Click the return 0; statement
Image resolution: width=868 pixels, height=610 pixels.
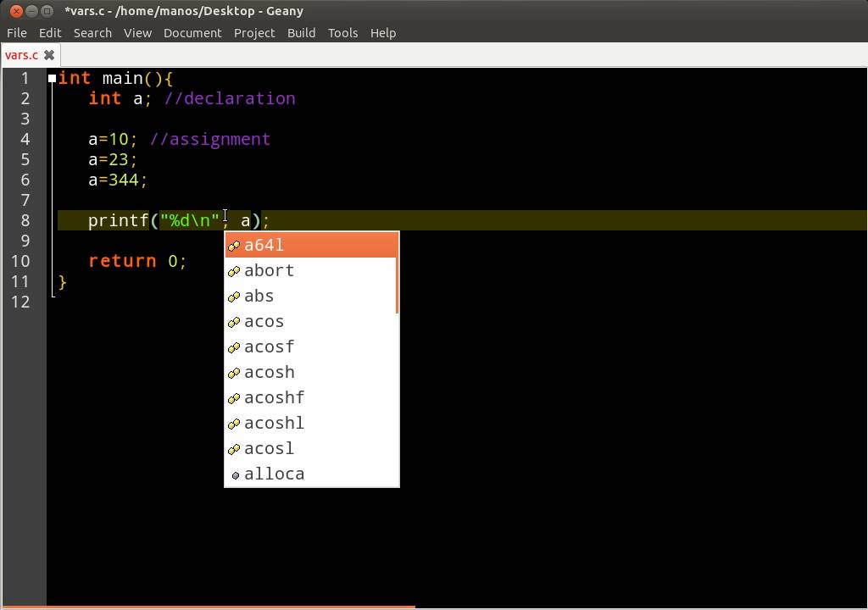point(137,261)
